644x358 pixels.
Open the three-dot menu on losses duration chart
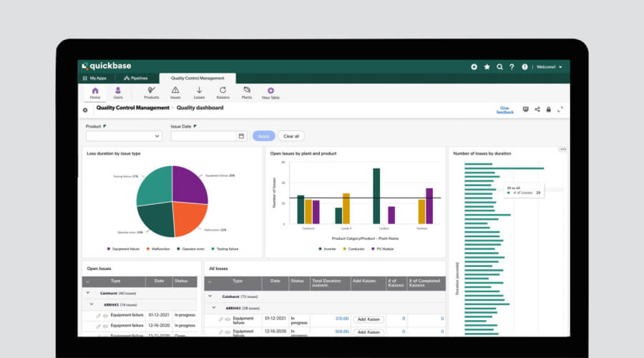click(x=563, y=149)
